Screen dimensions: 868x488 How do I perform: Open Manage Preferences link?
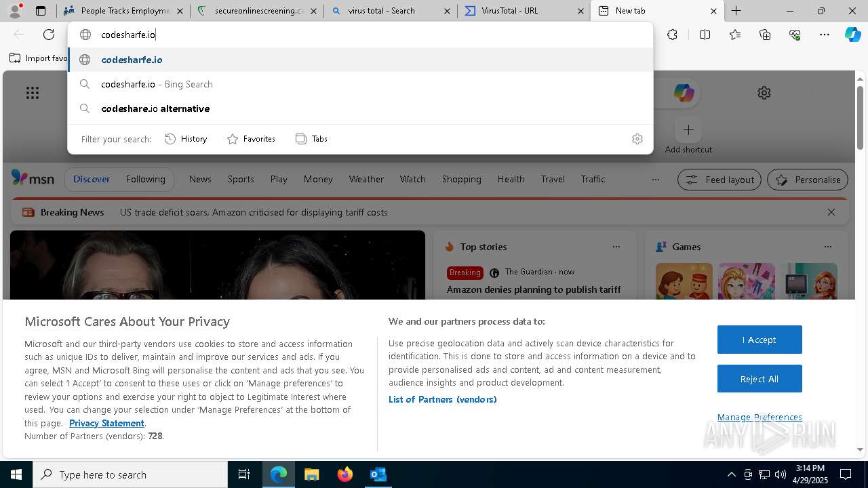(759, 418)
